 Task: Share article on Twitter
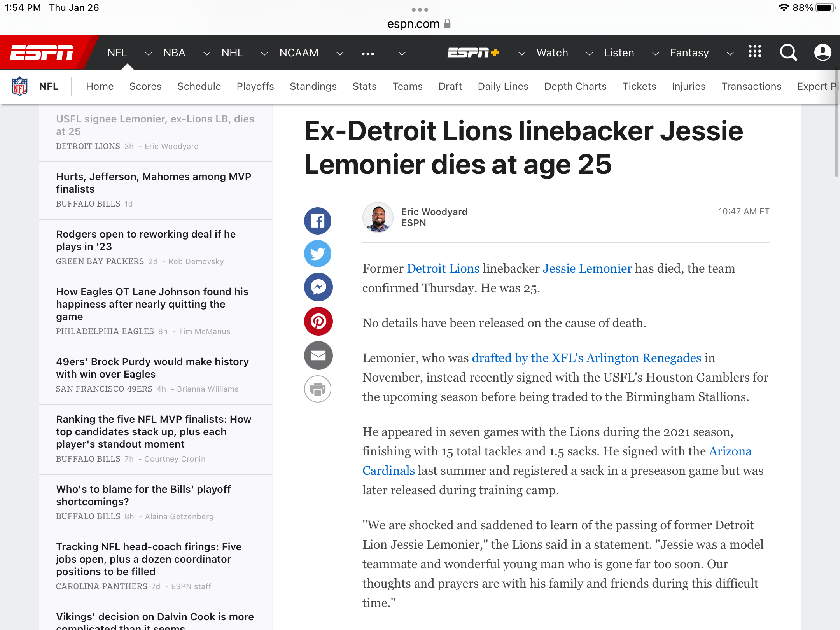pos(318,254)
